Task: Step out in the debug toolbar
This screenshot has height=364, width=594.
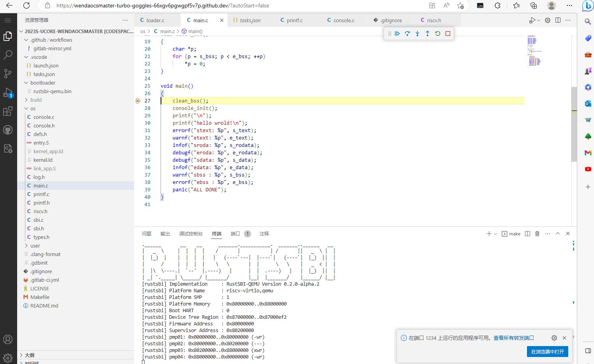Action: click(428, 34)
